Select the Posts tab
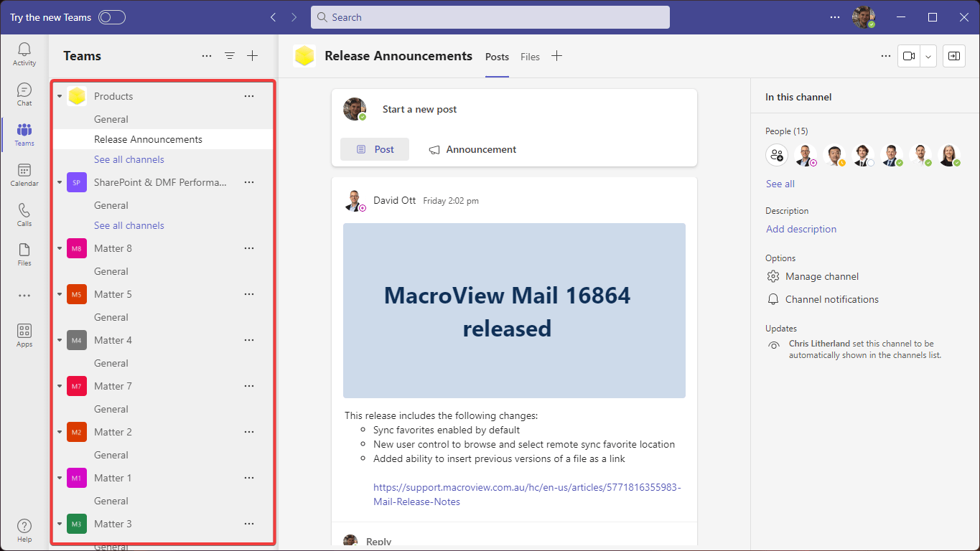Image resolution: width=980 pixels, height=551 pixels. coord(496,56)
